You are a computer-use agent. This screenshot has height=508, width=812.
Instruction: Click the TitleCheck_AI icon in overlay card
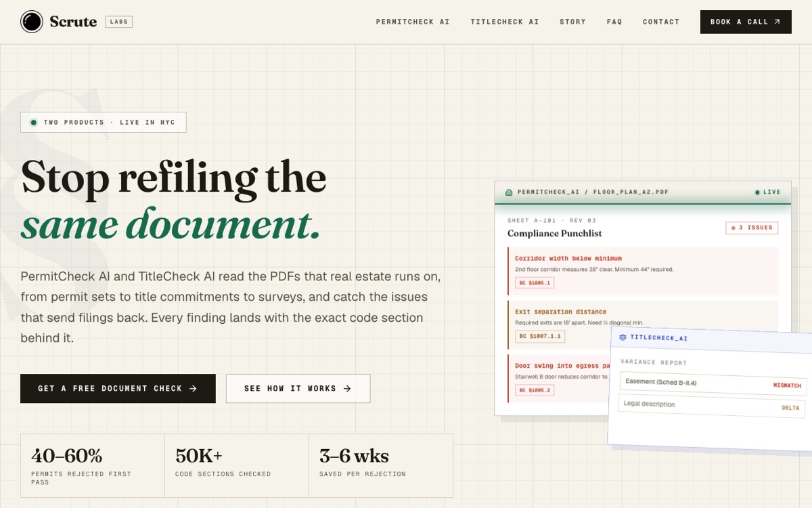click(623, 337)
